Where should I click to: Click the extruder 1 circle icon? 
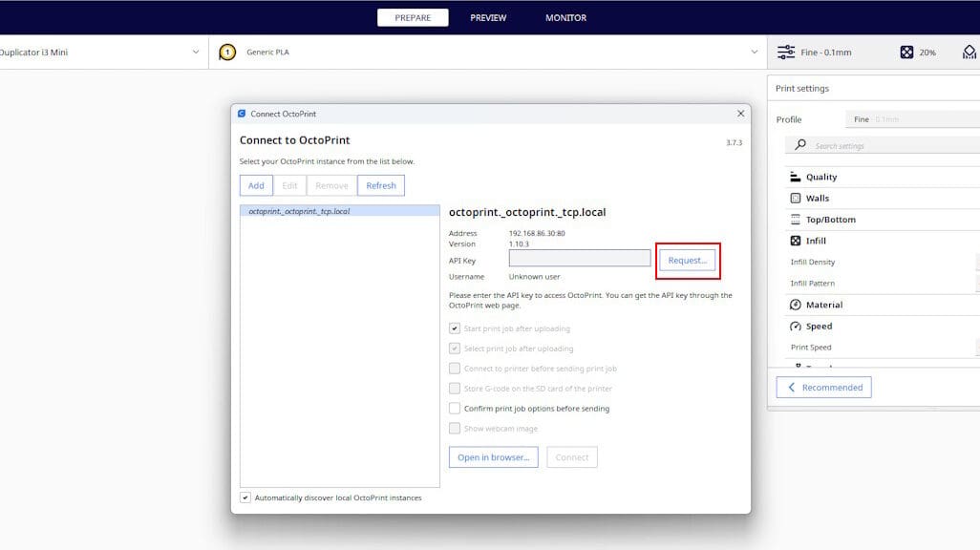(227, 52)
